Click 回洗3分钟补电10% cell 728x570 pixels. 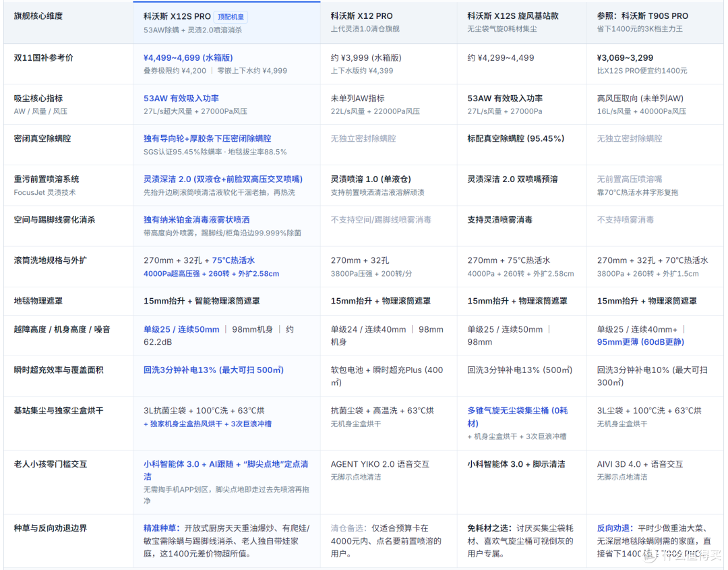[653, 376]
